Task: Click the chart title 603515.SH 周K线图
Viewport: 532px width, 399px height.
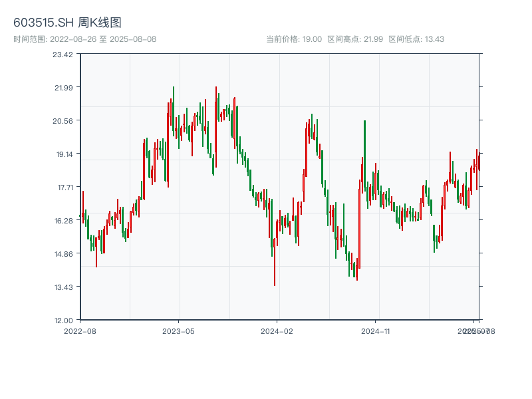Action: click(67, 23)
